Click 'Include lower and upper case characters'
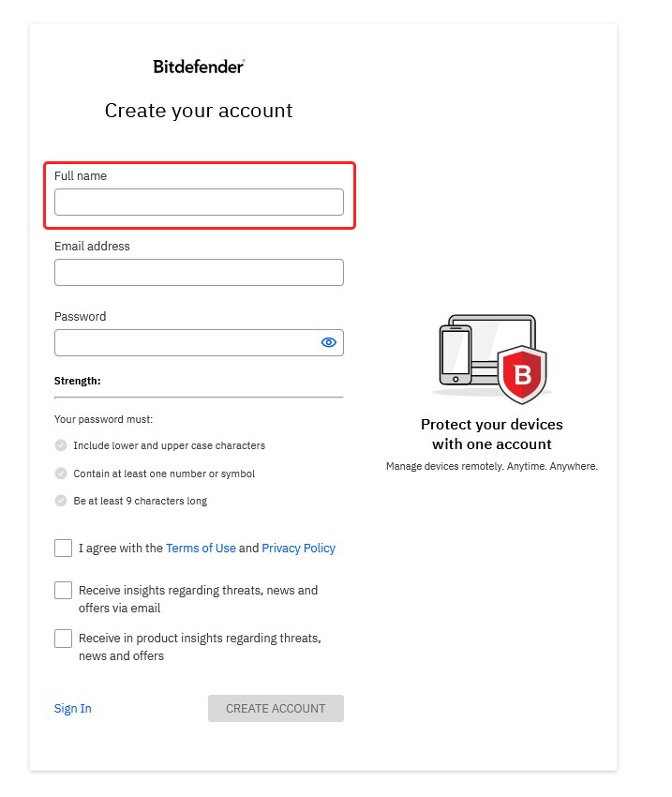The image size is (672, 797). pyautogui.click(x=169, y=445)
